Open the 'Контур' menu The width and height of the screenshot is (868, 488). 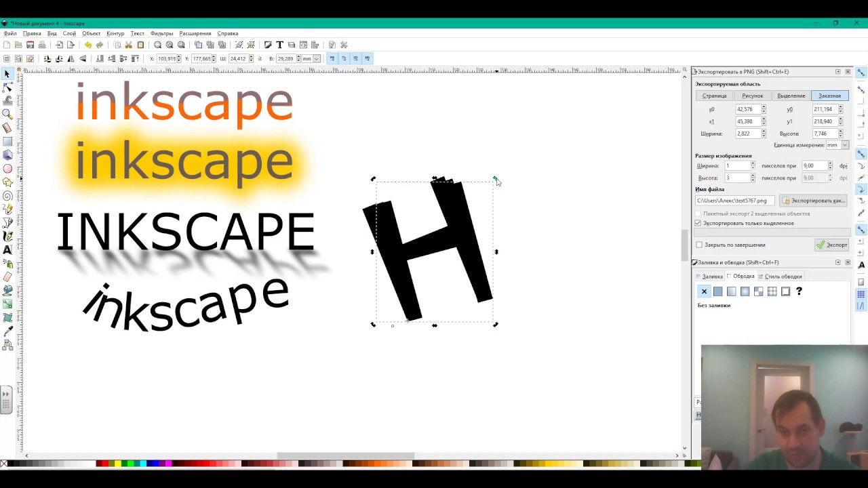(115, 33)
